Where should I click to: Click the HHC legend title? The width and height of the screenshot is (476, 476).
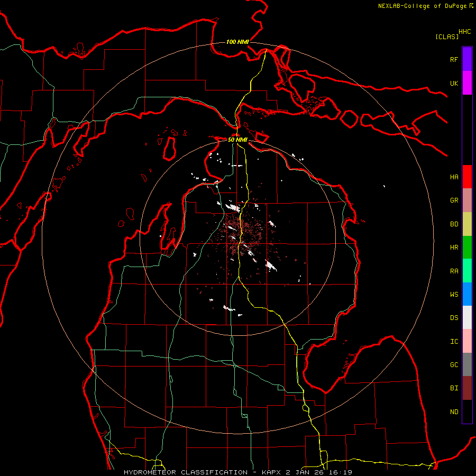pos(464,32)
